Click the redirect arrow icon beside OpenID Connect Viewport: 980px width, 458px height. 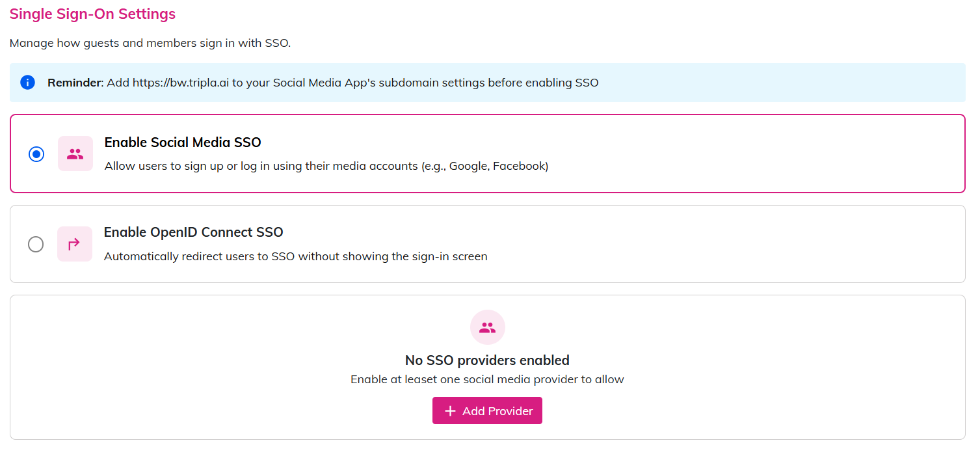[75, 244]
